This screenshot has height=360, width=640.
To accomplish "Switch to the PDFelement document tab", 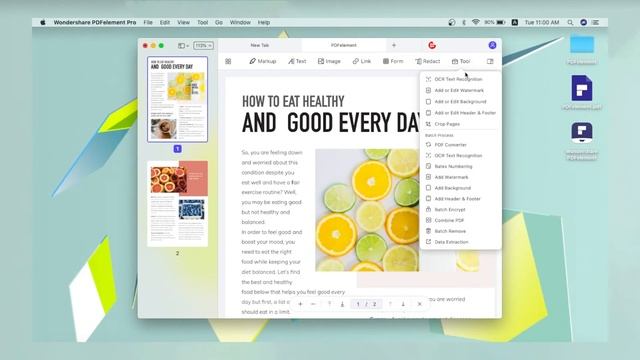I will click(x=344, y=45).
